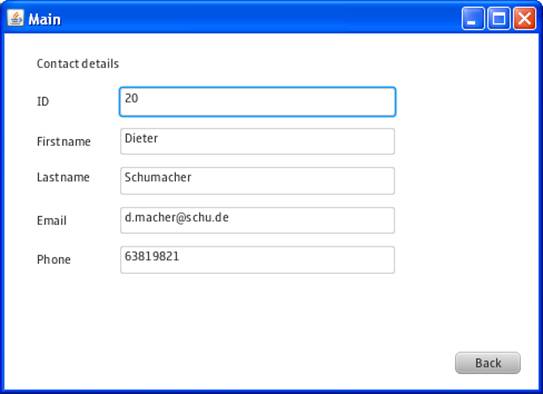
Task: Click the "ID" label
Action: (43, 101)
